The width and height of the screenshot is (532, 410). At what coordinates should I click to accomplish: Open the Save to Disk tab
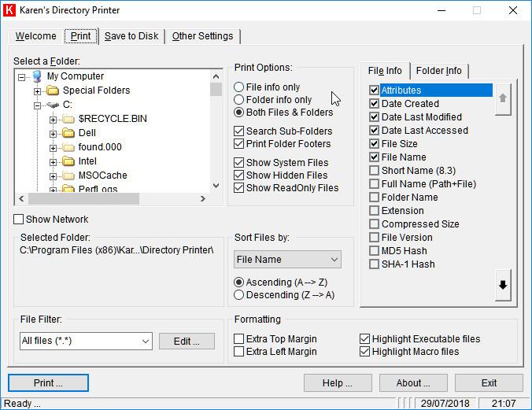(x=131, y=36)
